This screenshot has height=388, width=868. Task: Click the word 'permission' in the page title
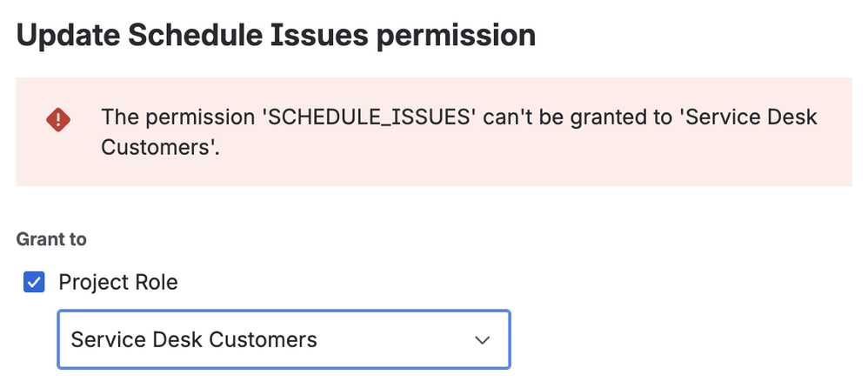click(456, 37)
